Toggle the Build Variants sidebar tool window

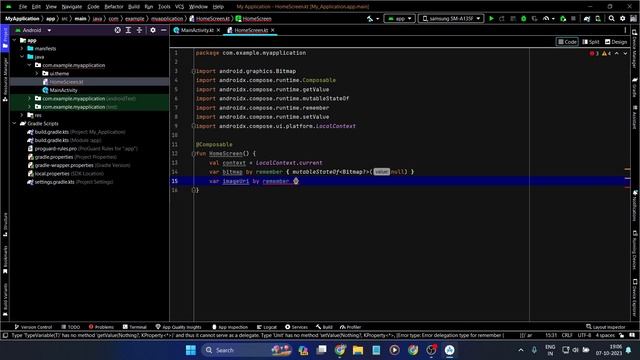[5, 300]
